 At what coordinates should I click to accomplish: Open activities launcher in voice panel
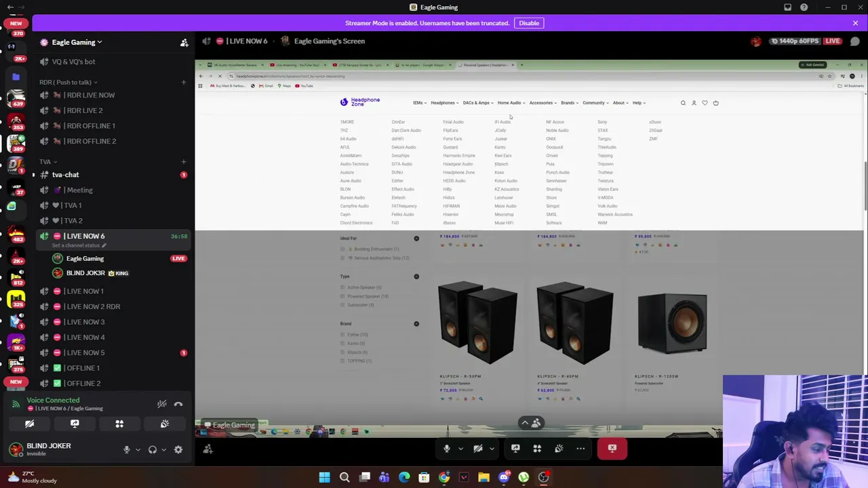(x=119, y=424)
